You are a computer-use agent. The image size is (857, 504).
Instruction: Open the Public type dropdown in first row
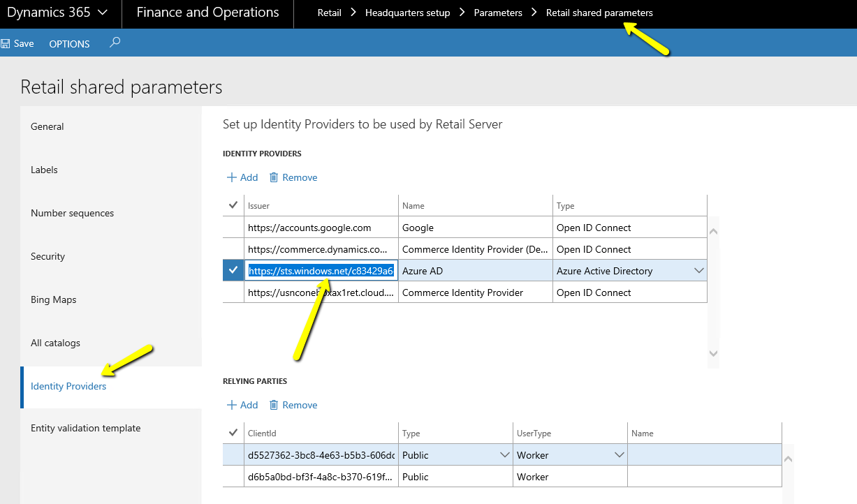point(504,455)
